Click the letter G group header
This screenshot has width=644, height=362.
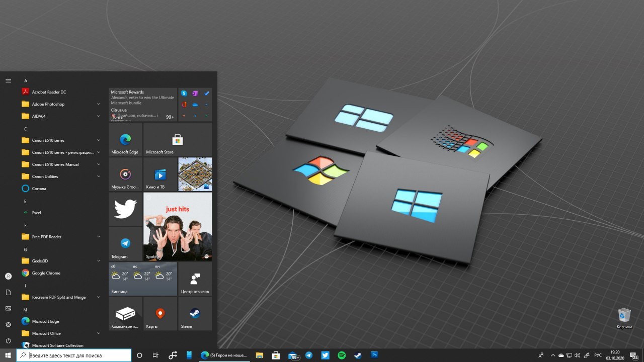(x=26, y=249)
